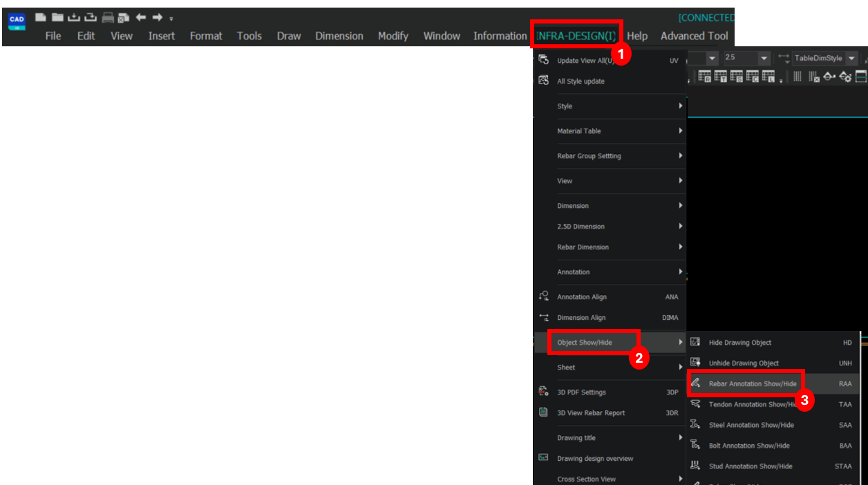This screenshot has width=868, height=485.
Task: Expand the Sheet submenu
Action: (x=610, y=368)
